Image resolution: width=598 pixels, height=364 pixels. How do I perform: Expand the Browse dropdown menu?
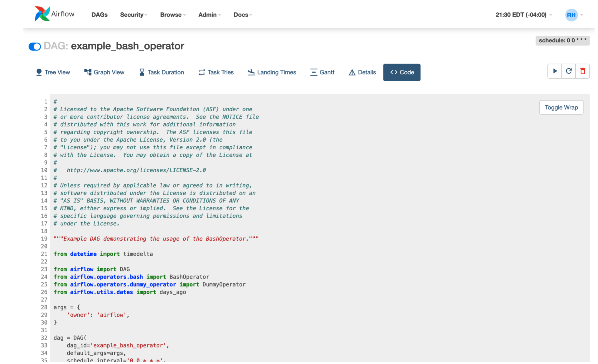[x=173, y=15]
